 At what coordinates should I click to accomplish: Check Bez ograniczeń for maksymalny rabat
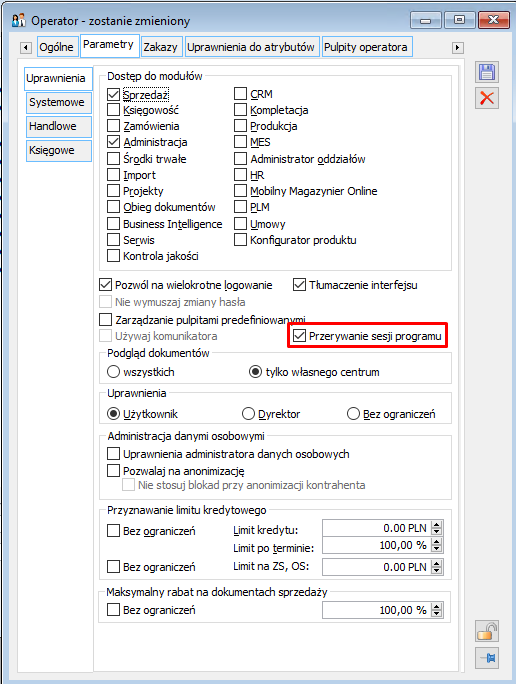click(x=113, y=609)
